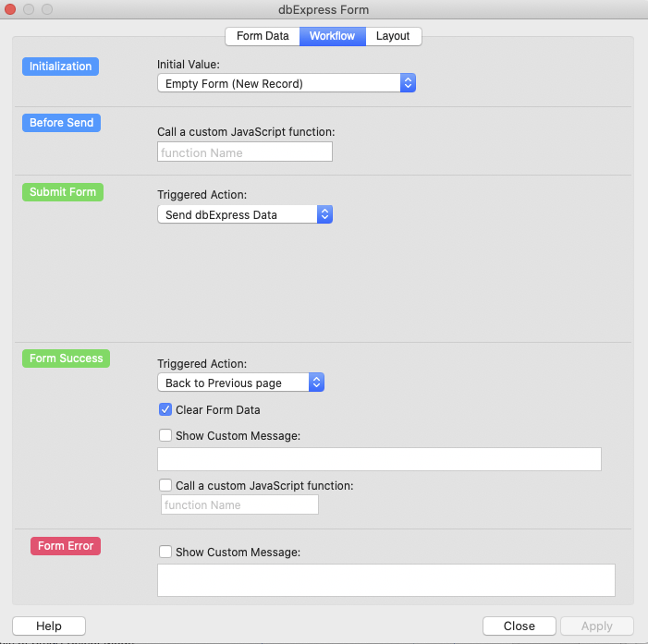Open the Back to Previous page dropdown
This screenshot has width=648, height=644.
point(240,383)
